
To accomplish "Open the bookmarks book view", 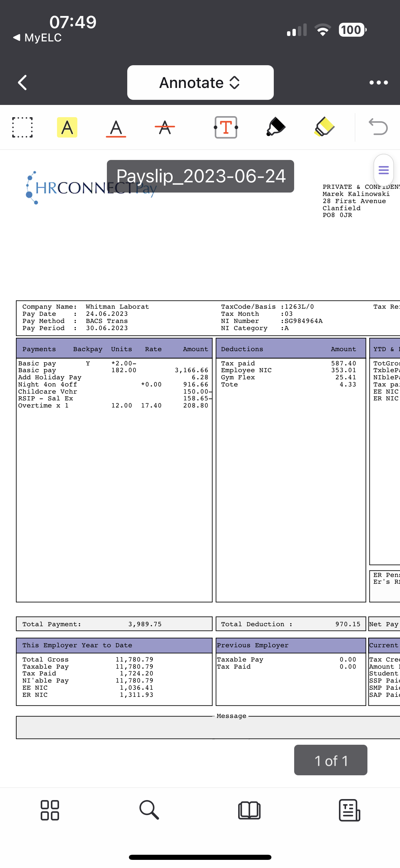I will (249, 810).
